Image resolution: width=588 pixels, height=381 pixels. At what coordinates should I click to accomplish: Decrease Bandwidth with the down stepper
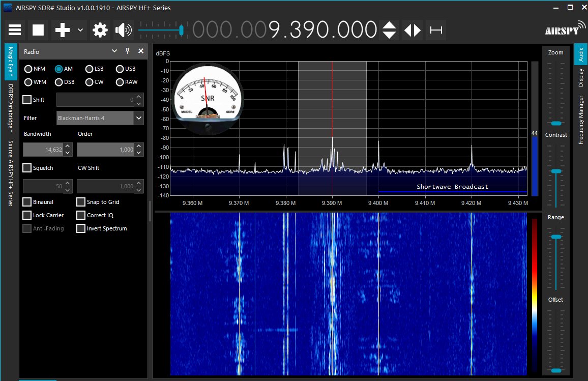(x=68, y=153)
